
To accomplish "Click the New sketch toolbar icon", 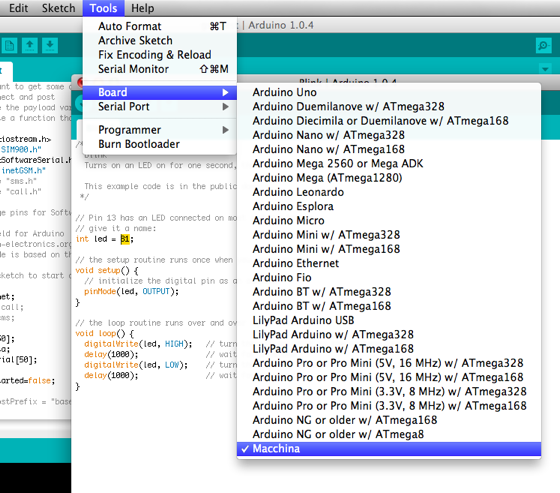I will point(9,46).
